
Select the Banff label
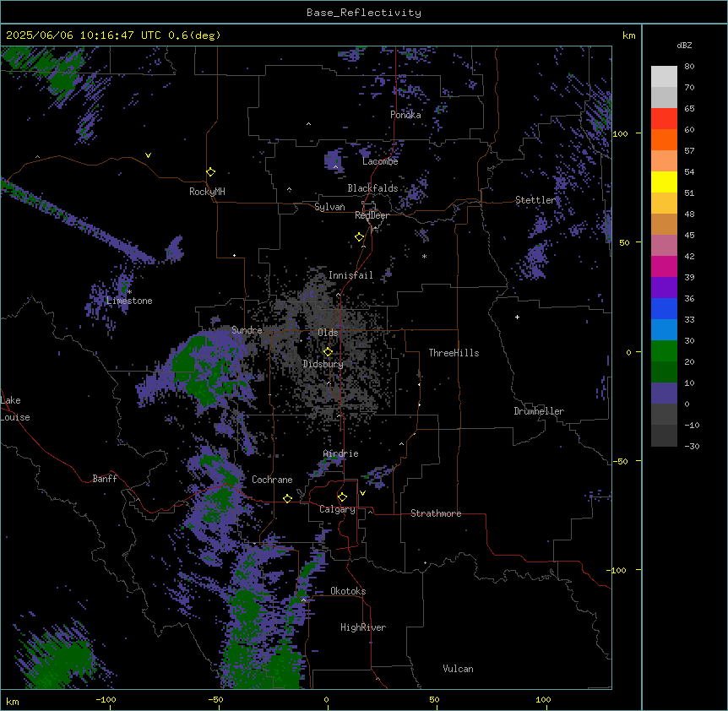pyautogui.click(x=105, y=479)
